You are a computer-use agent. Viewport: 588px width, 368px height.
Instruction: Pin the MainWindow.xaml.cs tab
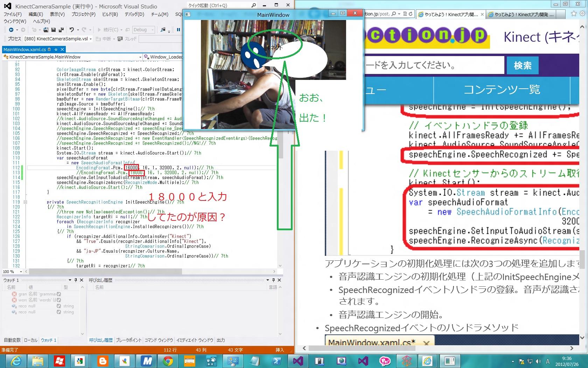[56, 49]
